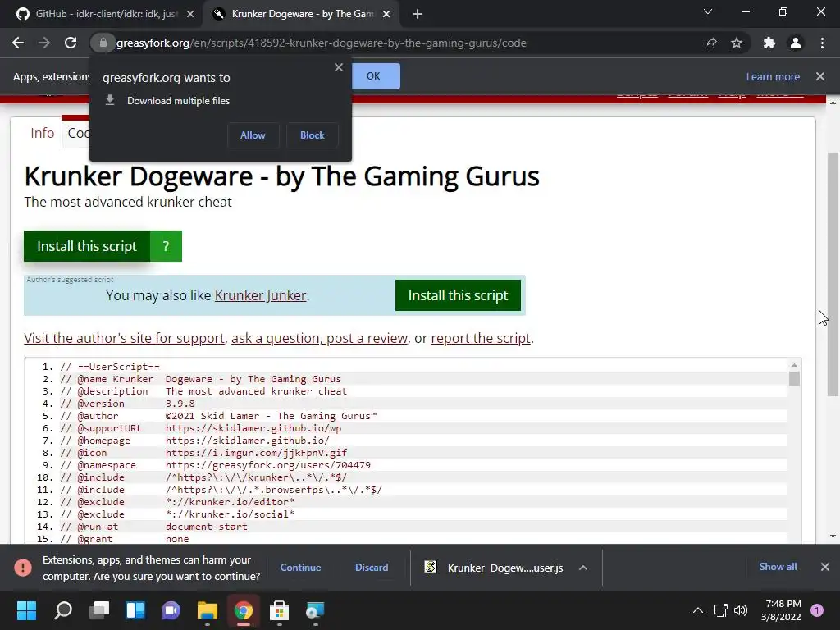Open the Windows Start menu
This screenshot has width=840, height=630.
[x=26, y=610]
